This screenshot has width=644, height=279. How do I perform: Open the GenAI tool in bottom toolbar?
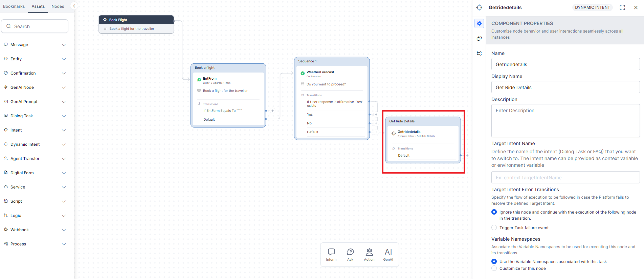click(x=388, y=254)
